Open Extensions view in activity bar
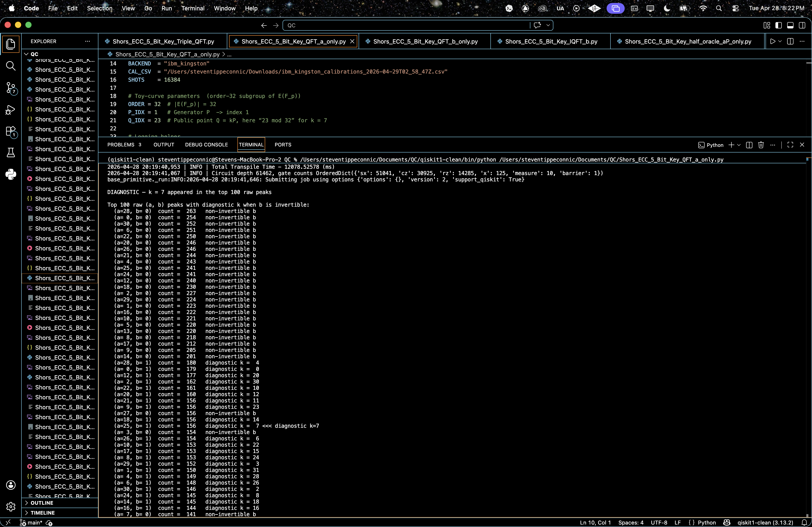Screen dimensions: 812x527 (x=11, y=131)
